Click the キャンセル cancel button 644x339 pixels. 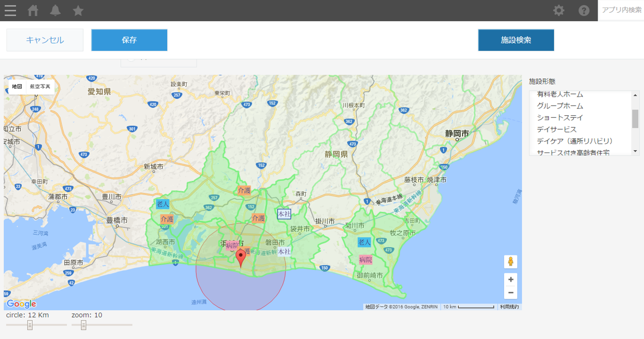[44, 40]
